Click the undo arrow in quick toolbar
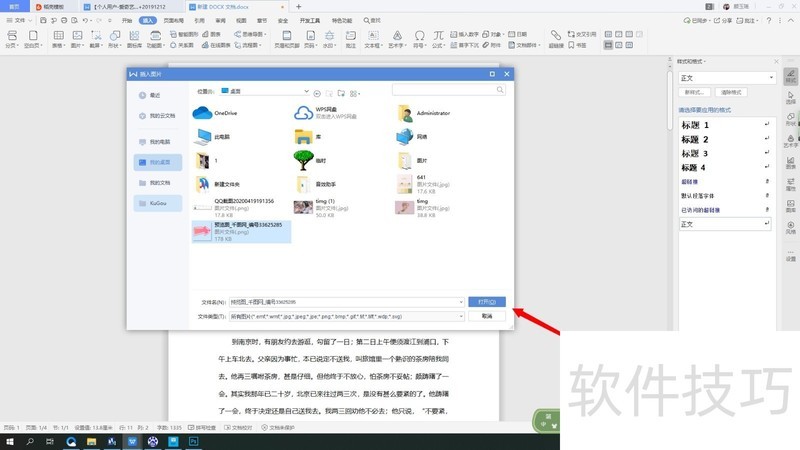The image size is (800, 450). pyautogui.click(x=85, y=20)
